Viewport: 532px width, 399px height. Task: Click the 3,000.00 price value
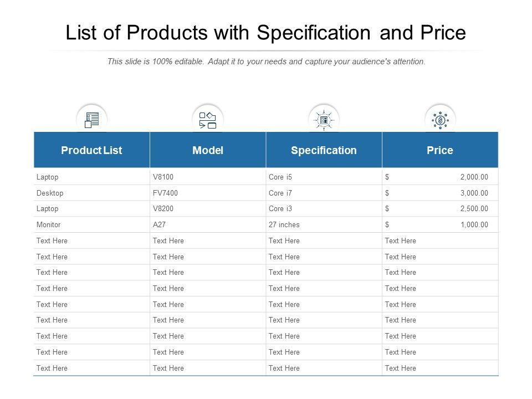click(x=474, y=193)
